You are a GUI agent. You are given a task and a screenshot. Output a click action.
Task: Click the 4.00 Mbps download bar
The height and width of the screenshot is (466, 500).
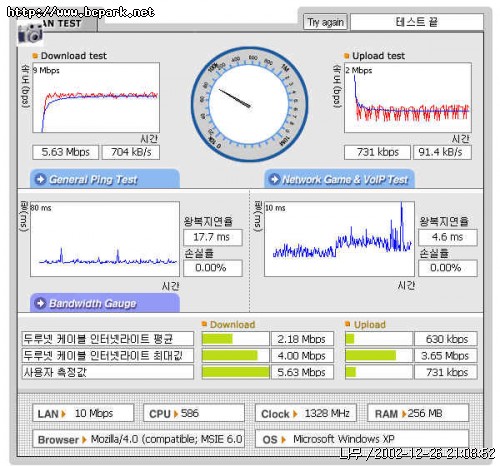(x=235, y=356)
